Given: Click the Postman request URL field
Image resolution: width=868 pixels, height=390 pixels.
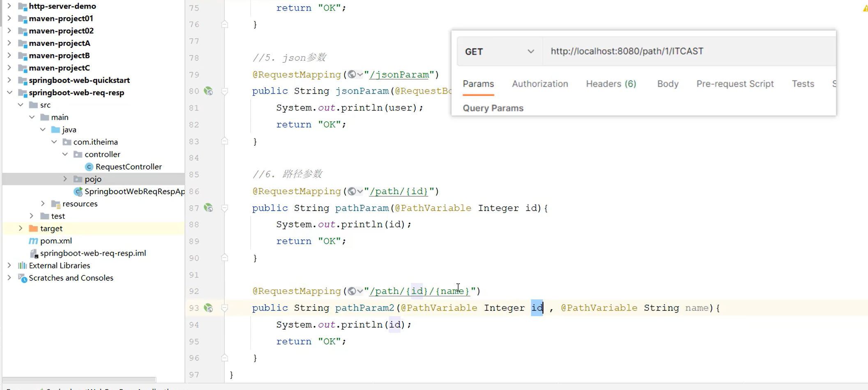Looking at the screenshot, I should pyautogui.click(x=689, y=51).
